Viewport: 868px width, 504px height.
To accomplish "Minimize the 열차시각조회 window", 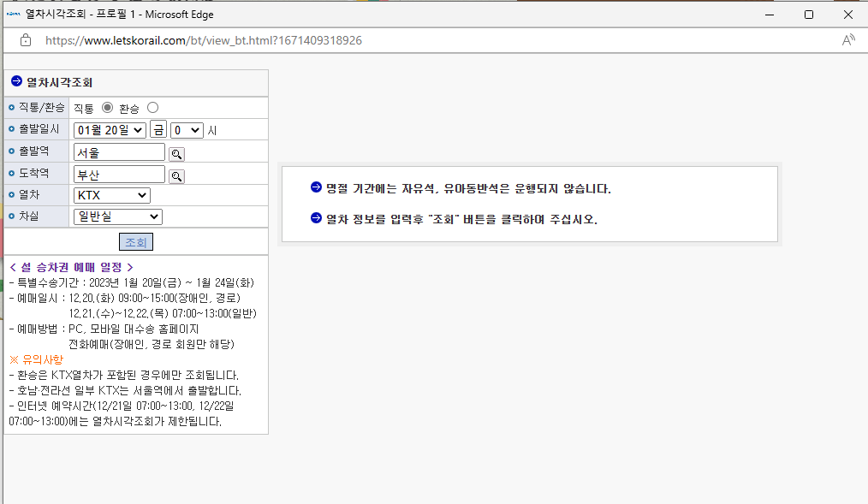I will (768, 14).
